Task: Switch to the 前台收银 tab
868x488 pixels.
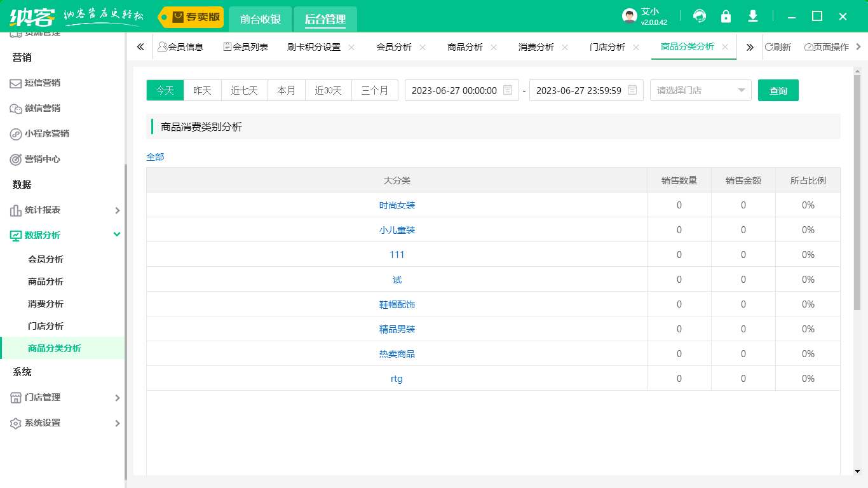Action: tap(261, 19)
